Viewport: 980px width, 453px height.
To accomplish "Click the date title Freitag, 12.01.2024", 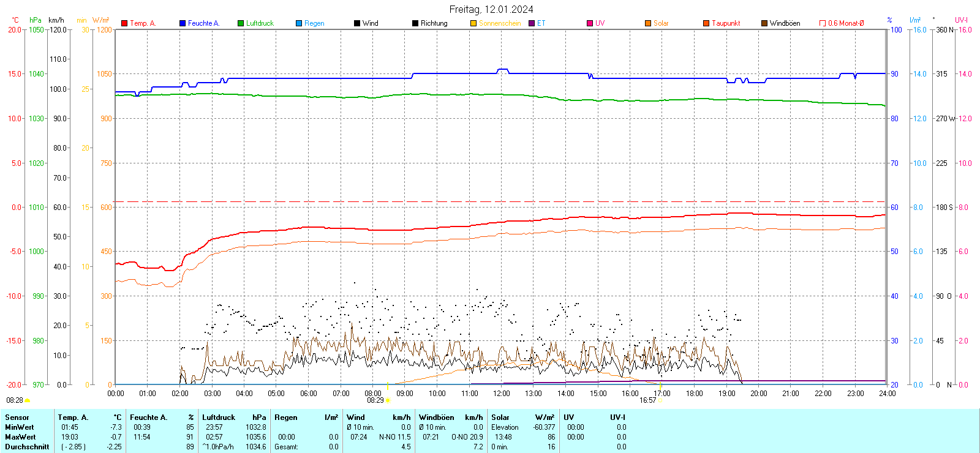I will click(x=491, y=9).
